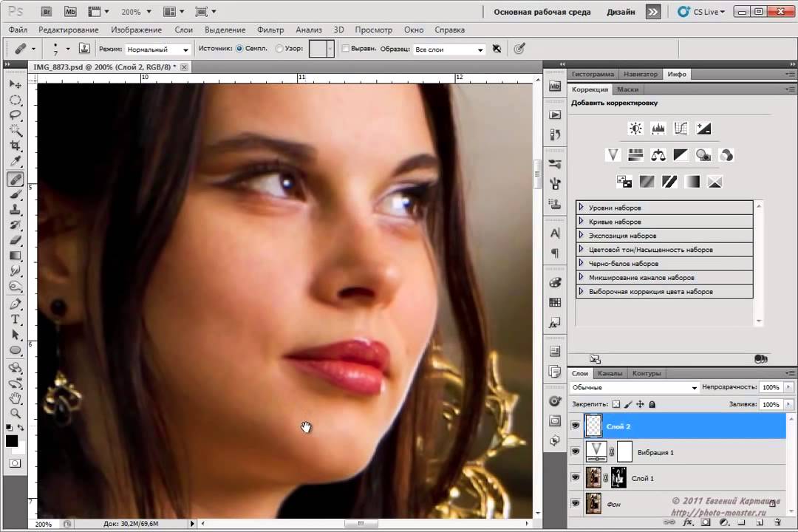Screen dimensions: 798x532
Task: Click the Color Balance scales icon
Action: coord(658,155)
